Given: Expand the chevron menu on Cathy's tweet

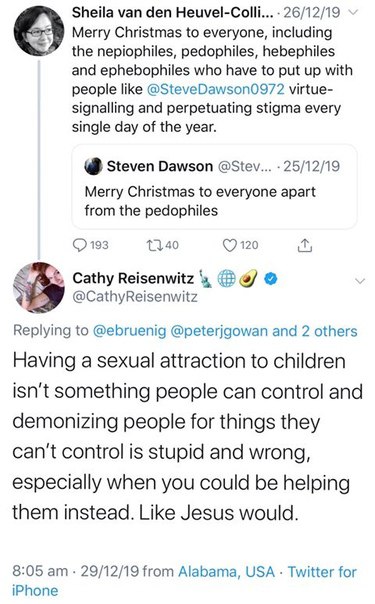Looking at the screenshot, I should click(359, 281).
